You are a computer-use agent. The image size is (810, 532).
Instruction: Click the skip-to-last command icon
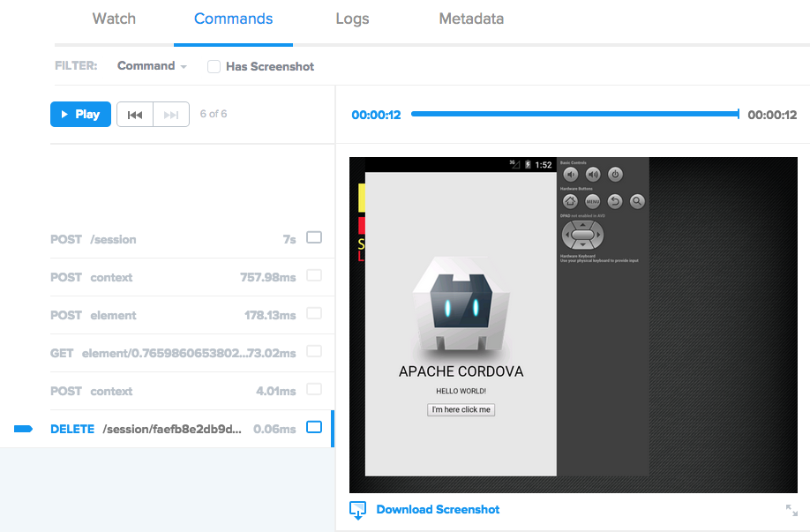171,114
